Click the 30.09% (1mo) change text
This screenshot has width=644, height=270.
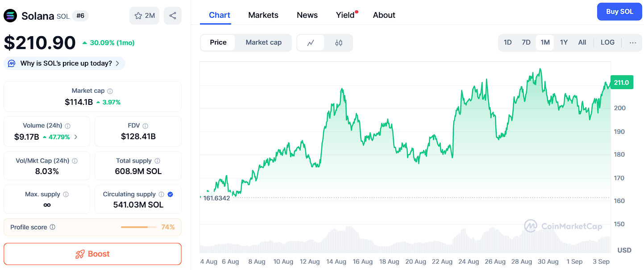(112, 43)
